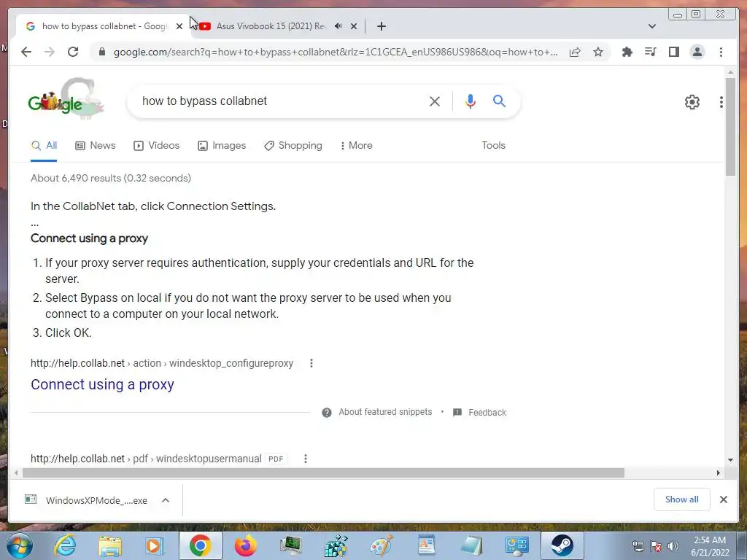
Task: Open the media controls icon in the toolbar
Action: (650, 52)
